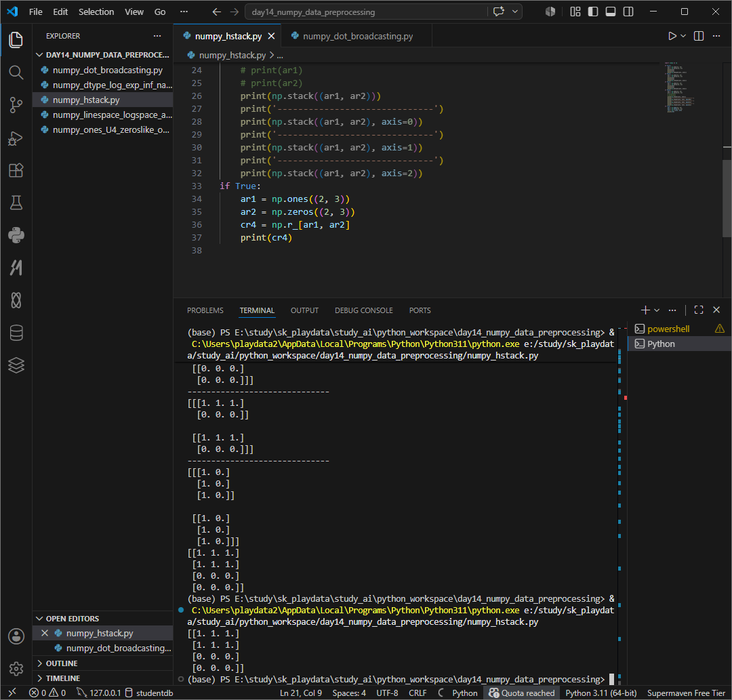Toggle the Primary Side Bar

(x=593, y=12)
